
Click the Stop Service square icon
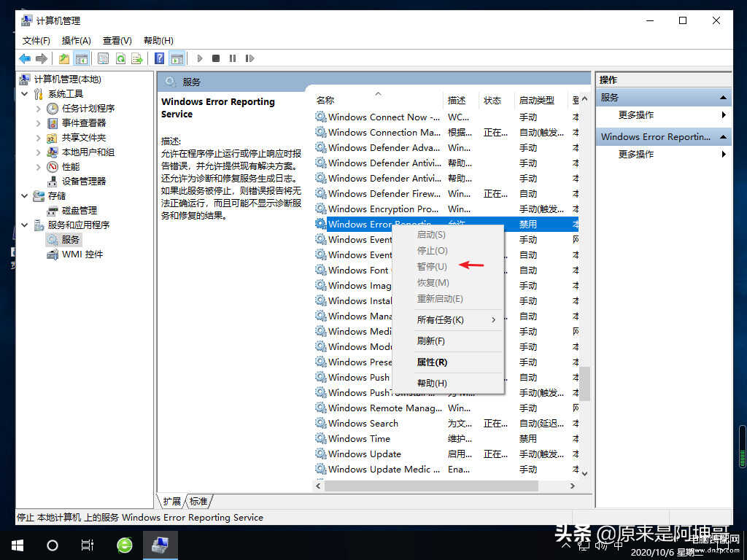click(x=216, y=58)
